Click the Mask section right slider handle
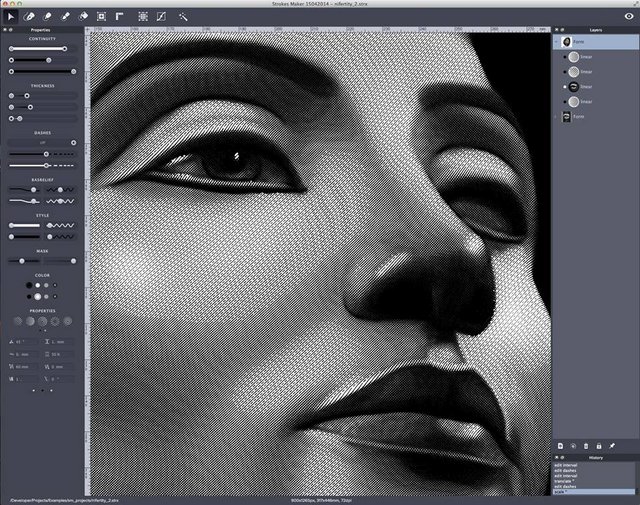 (73, 261)
